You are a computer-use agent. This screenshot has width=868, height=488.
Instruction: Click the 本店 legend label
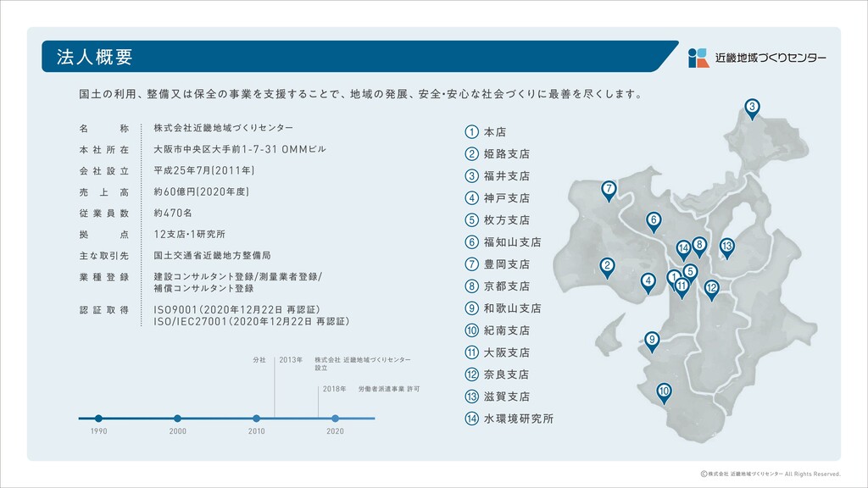495,132
